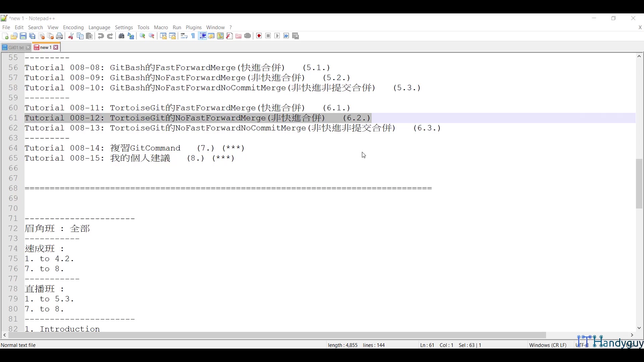Viewport: 644px width, 362px height.
Task: Click the Normal text file status label
Action: click(x=18, y=345)
